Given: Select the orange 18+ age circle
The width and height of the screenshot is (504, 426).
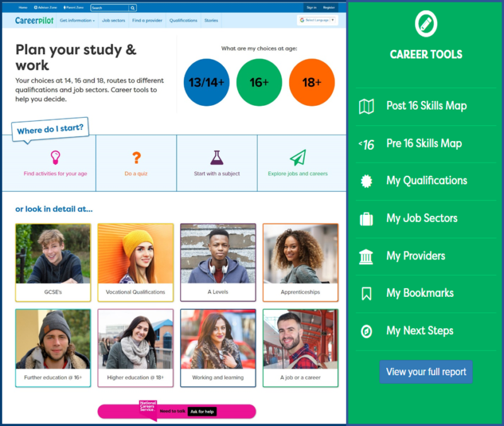Looking at the screenshot, I should (312, 83).
